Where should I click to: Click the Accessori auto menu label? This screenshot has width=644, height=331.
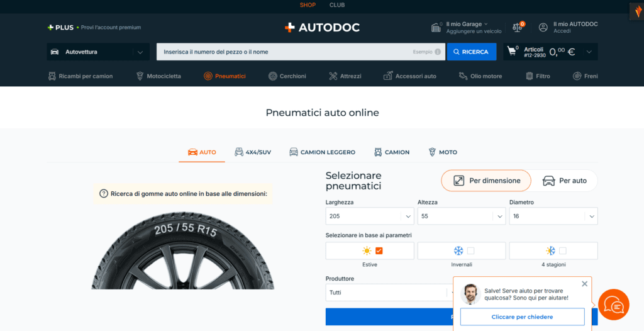416,76
